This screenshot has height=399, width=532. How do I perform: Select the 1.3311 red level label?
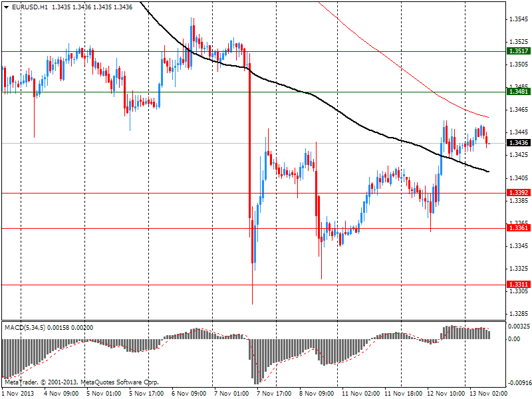(519, 285)
